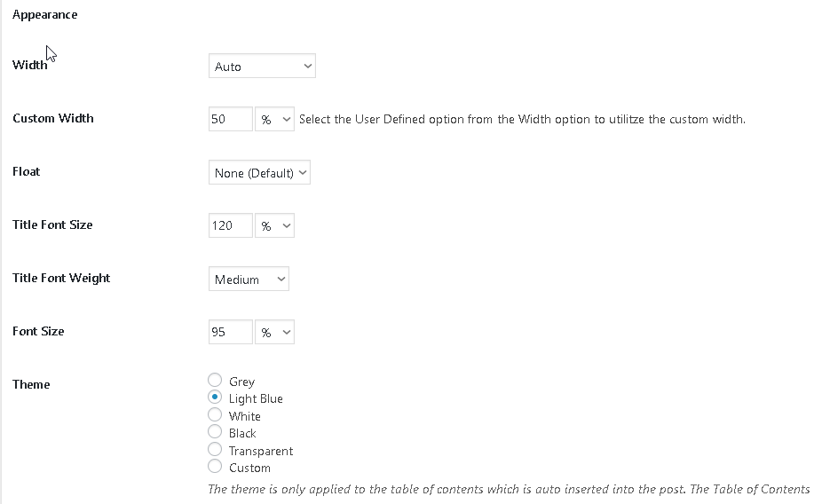Click the Title Font Size value field

click(231, 225)
